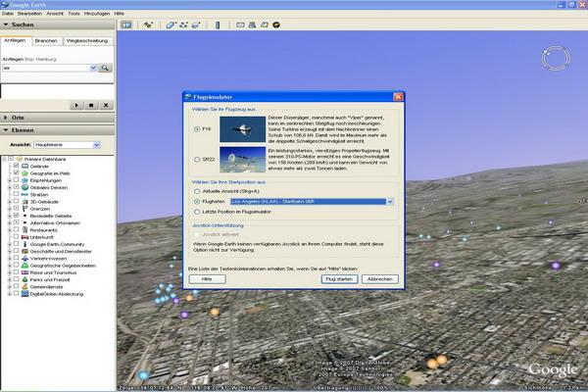
Task: Click the show in Google Maps toolbar icon
Action: click(265, 25)
